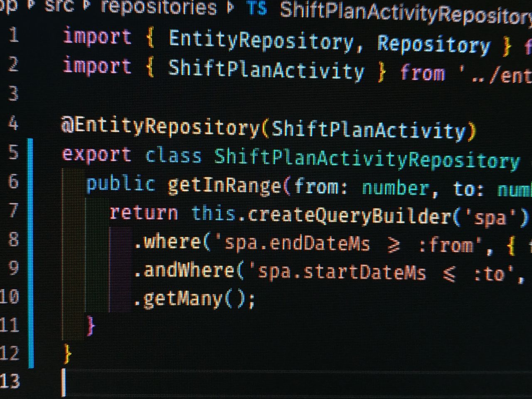
Task: Click 'ShiftPlanActivityRepository' class name on line 5
Action: (x=367, y=159)
